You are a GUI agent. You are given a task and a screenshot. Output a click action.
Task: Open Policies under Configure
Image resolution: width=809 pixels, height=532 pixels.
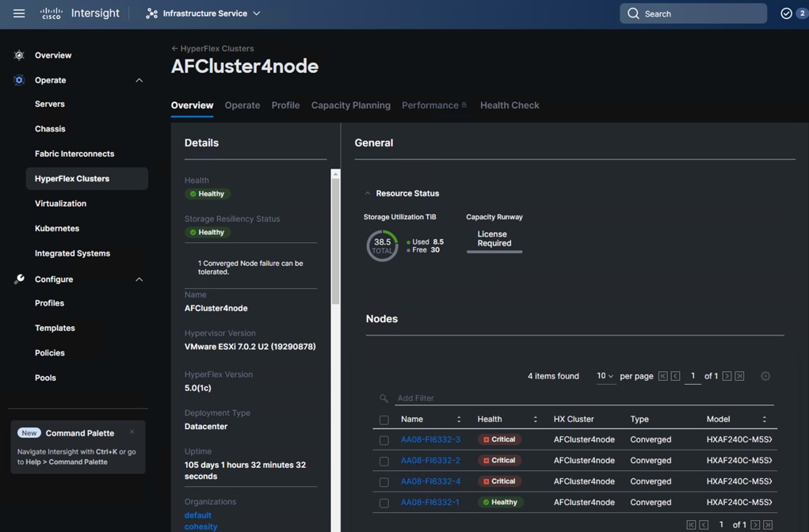point(50,352)
